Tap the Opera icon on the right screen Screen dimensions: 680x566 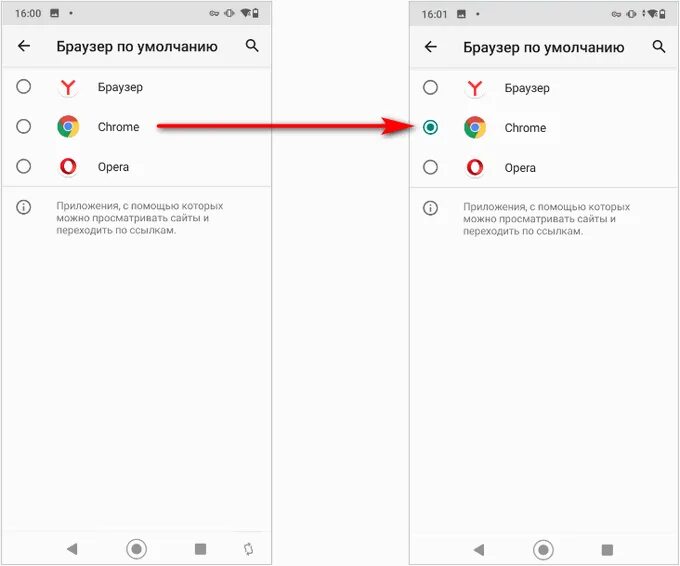[x=475, y=167]
